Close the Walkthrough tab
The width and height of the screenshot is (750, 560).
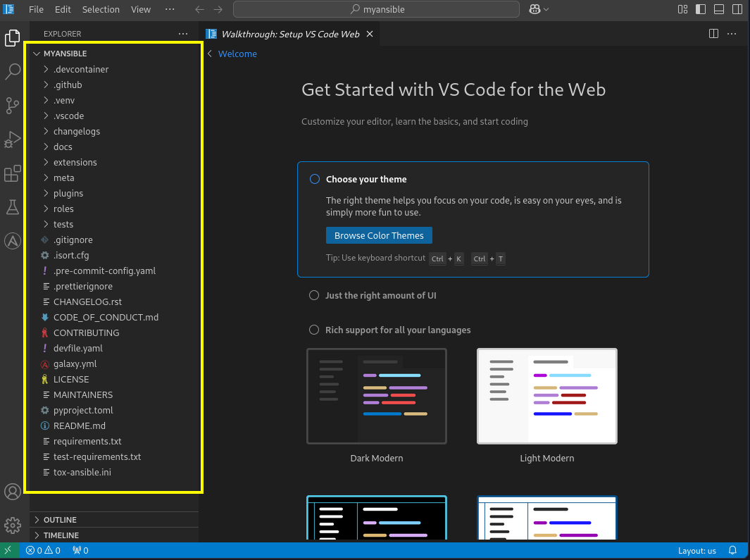point(369,34)
